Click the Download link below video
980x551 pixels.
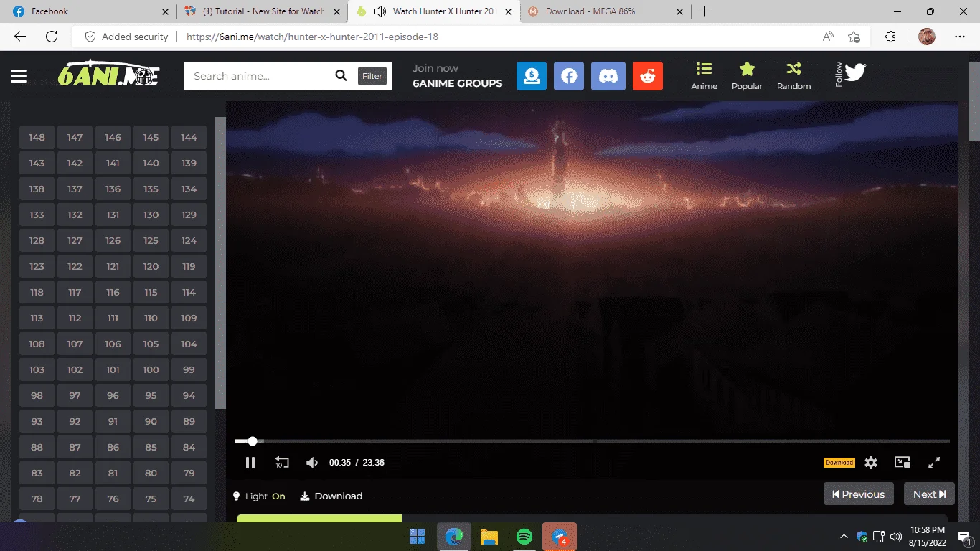(331, 496)
